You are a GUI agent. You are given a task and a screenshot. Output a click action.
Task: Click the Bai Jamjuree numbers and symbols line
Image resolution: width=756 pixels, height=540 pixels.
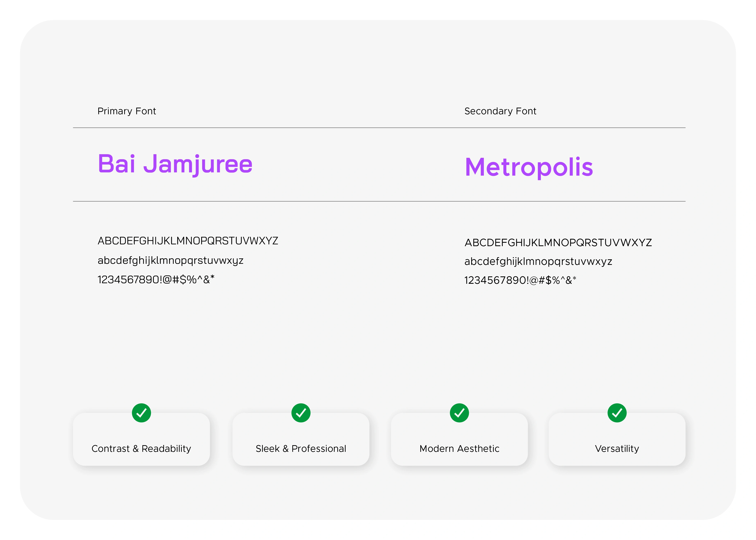[156, 279]
